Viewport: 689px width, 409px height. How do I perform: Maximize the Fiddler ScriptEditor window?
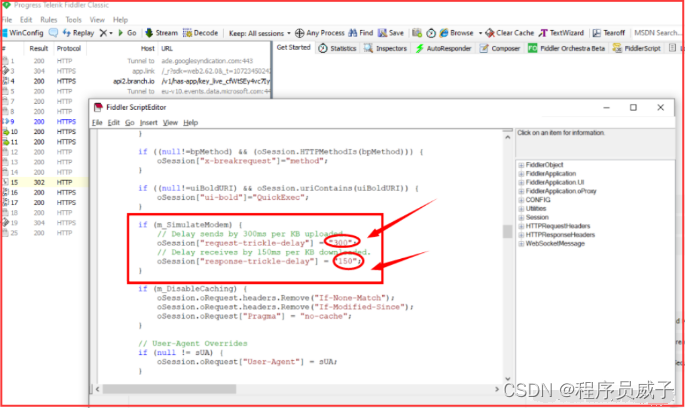click(x=633, y=108)
